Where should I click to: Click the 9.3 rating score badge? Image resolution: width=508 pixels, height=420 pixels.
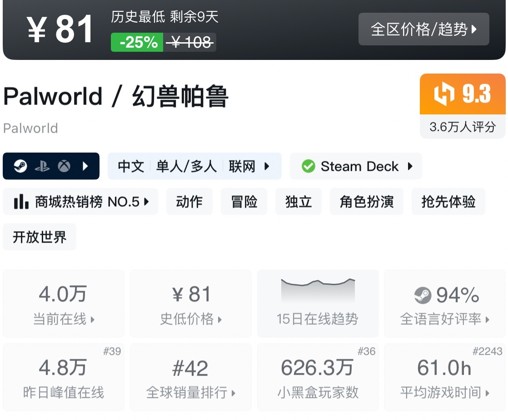tap(463, 94)
